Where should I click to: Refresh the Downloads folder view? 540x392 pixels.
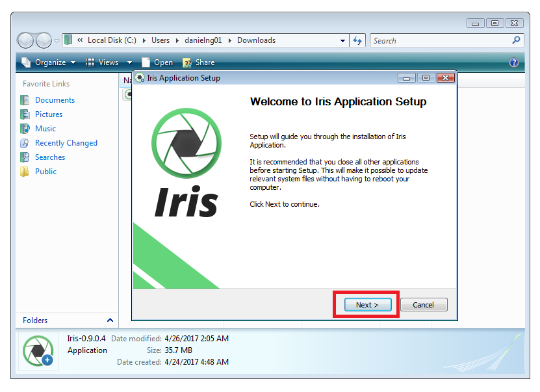pyautogui.click(x=357, y=41)
